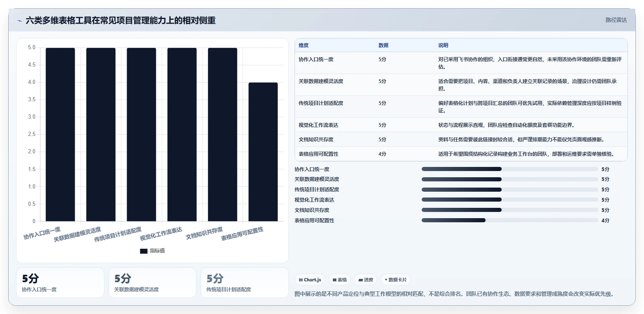
Task: Click the chart bar for 协作入口统一度
Action: [x=60, y=134]
